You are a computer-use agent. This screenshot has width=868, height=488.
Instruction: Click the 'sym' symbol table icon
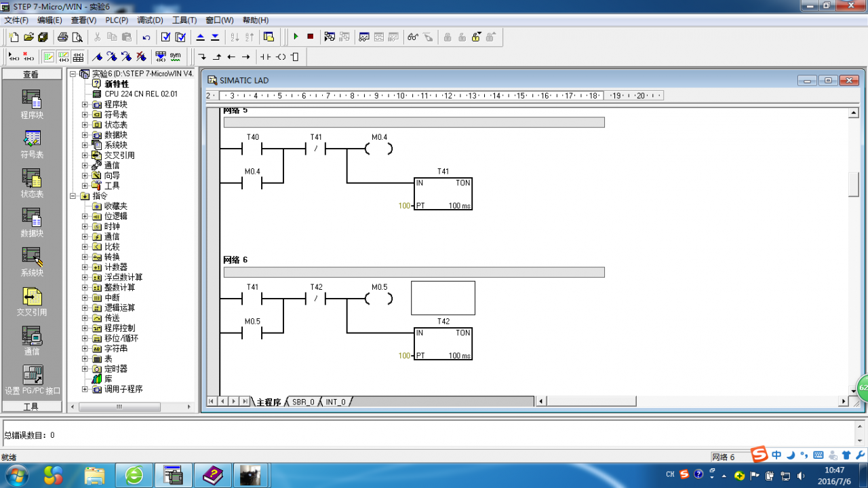(176, 56)
